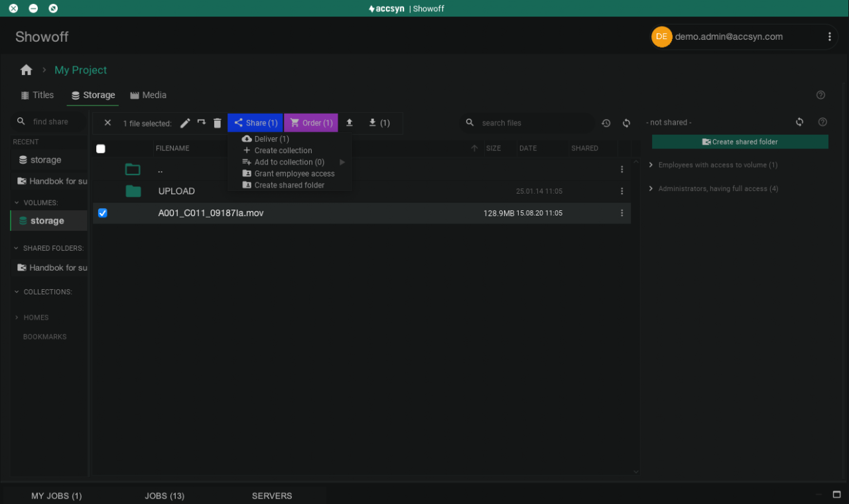Click the green Create shared folder button
Image resolution: width=849 pixels, height=504 pixels.
tap(740, 142)
